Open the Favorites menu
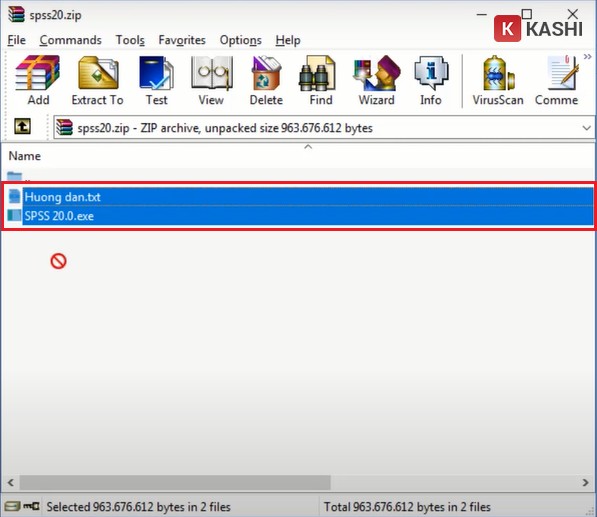Viewport: 597px width, 517px height. tap(182, 40)
